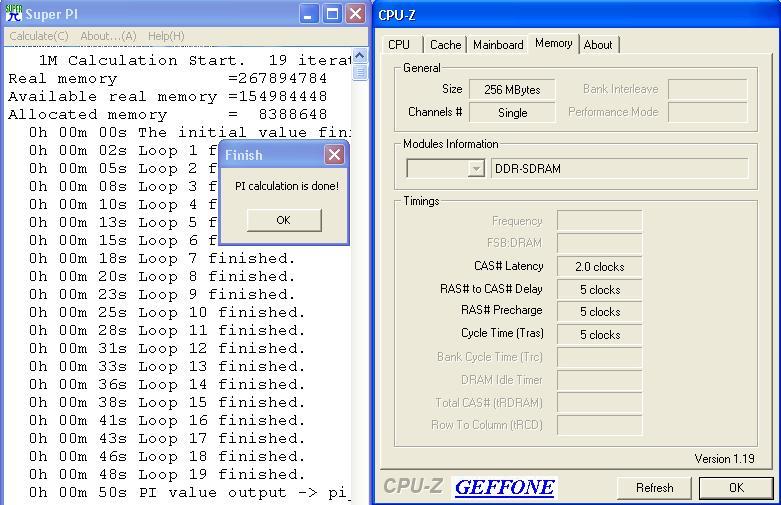Click the 'Real memory =267894784' line
Viewport: 781px width, 505px height.
click(167, 79)
